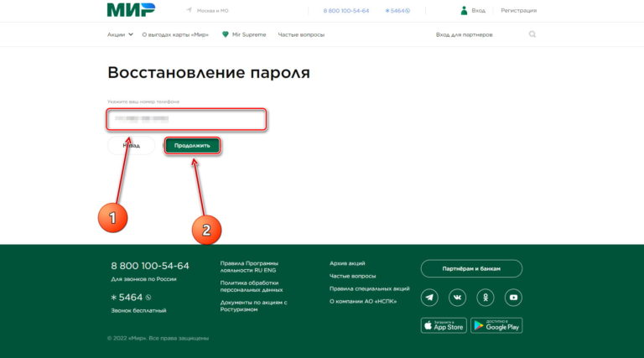
Task: Click the Продолжить button
Action: coord(192,145)
